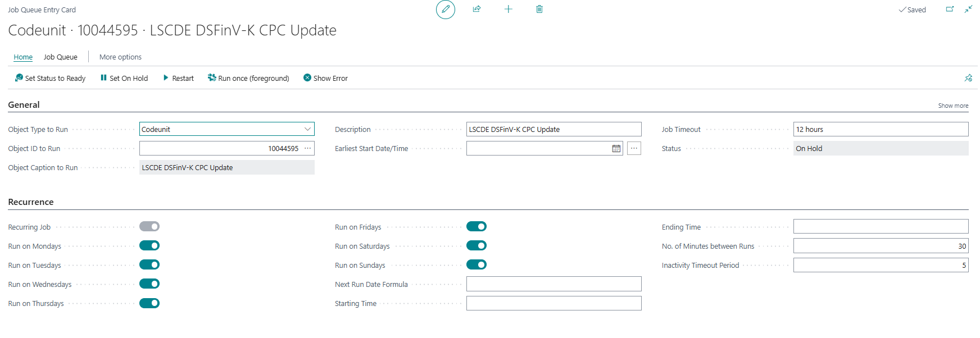Toggle Run on Fridays switch
The width and height of the screenshot is (980, 338).
477,227
